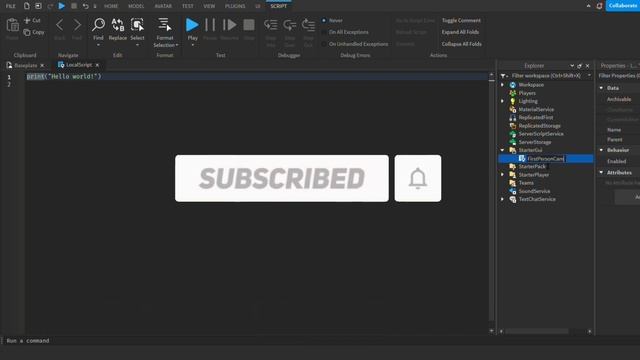Select the Workspace service in Explorer

(x=531, y=85)
